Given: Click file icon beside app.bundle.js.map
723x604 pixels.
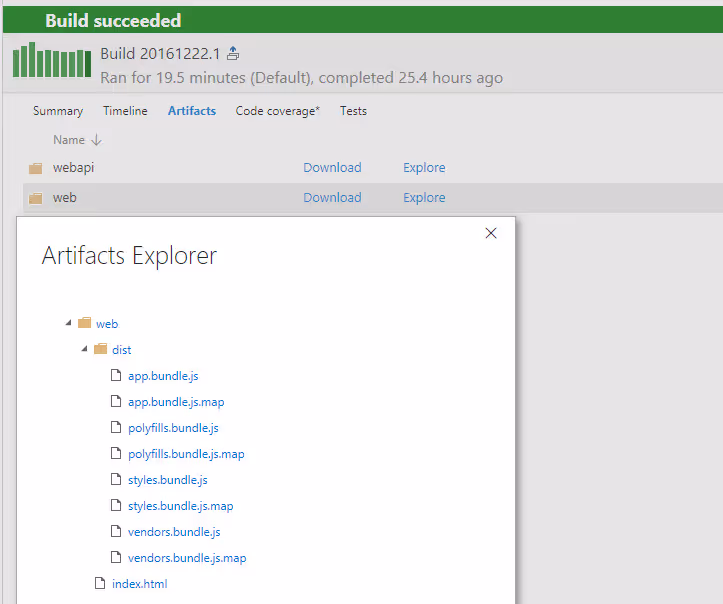Looking at the screenshot, I should [116, 401].
